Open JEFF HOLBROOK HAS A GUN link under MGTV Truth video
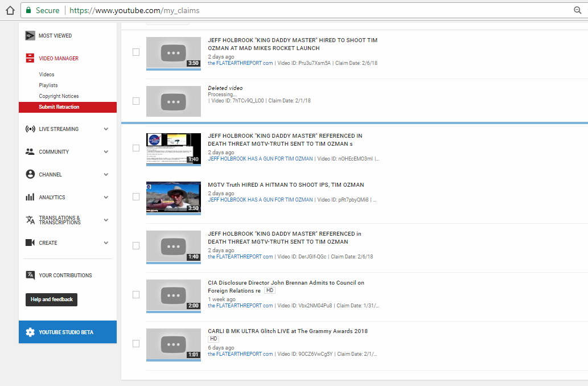Image resolution: width=588 pixels, height=386 pixels. tap(260, 200)
